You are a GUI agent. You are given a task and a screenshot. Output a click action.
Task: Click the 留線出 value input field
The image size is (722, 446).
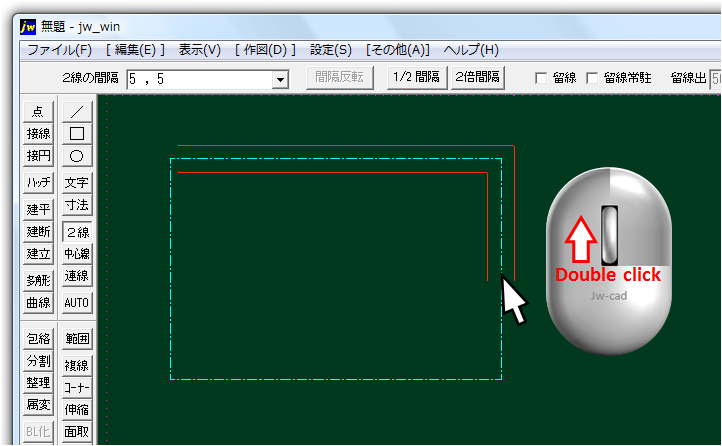coord(714,78)
